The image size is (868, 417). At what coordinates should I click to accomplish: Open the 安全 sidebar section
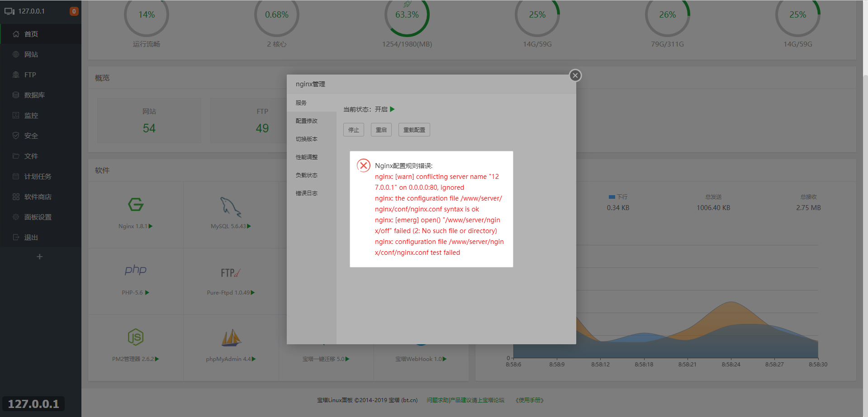30,136
